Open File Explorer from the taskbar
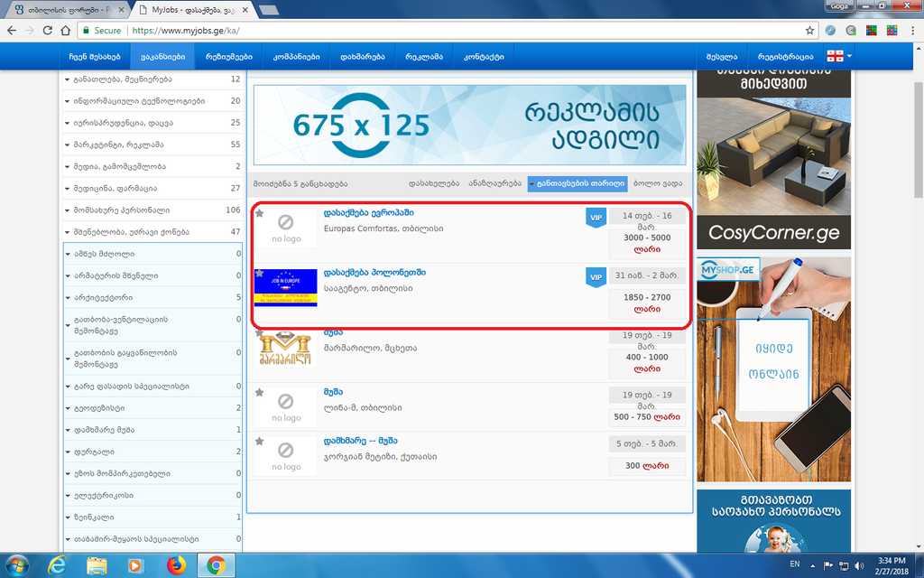Screen dimensions: 924x578 97,565
